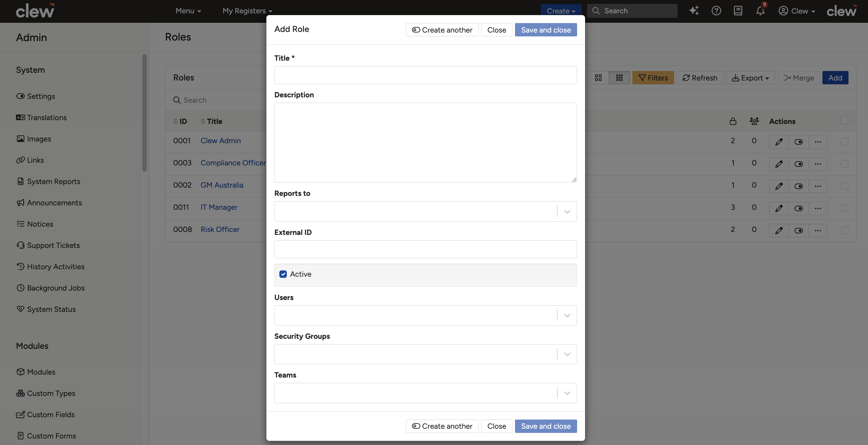Sort roles by Title column
Viewport: 868px width, 445px height.
[211, 121]
